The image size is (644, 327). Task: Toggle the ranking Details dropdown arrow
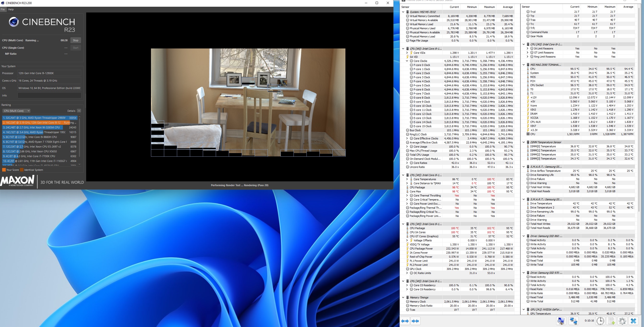pos(79,111)
